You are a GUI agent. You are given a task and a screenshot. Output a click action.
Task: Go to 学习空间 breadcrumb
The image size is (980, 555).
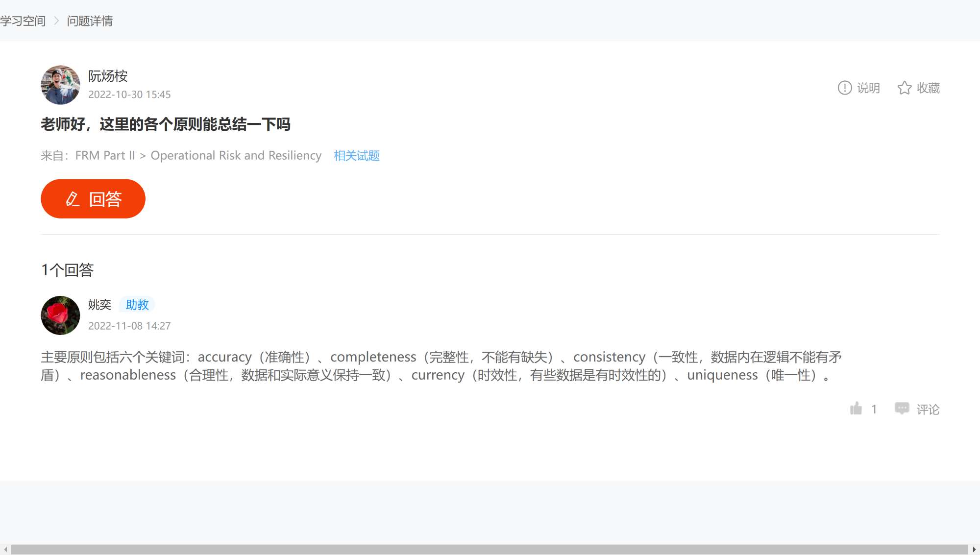[23, 21]
